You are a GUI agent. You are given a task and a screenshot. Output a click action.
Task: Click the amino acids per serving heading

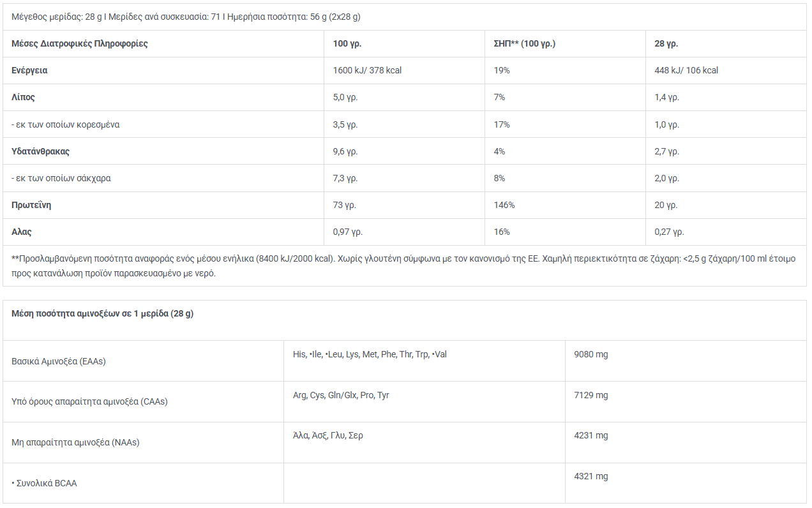pyautogui.click(x=102, y=313)
